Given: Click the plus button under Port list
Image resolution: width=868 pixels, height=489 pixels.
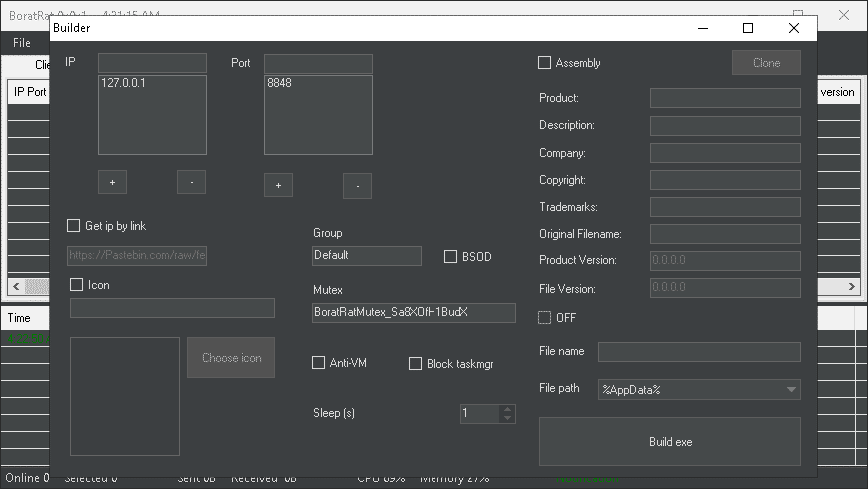Looking at the screenshot, I should pos(278,185).
